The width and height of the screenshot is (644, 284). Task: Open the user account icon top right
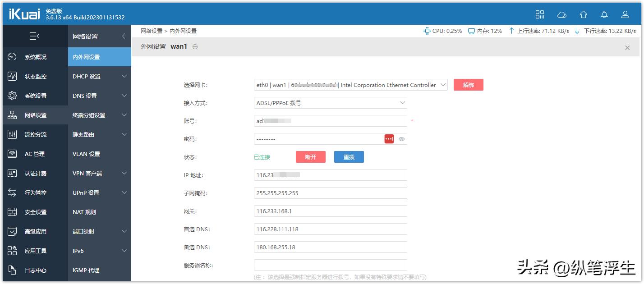coord(625,14)
